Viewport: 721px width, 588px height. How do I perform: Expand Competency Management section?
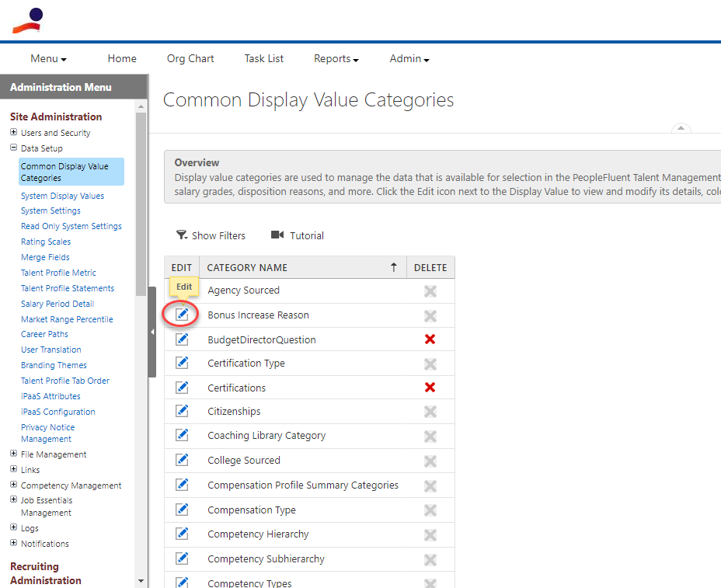[x=14, y=485]
